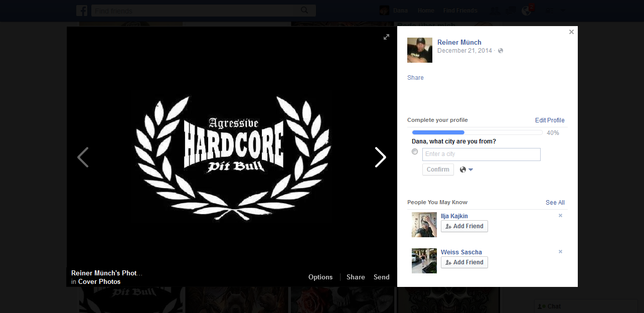Open the Chat bar at the bottom
The width and height of the screenshot is (644, 313).
pos(586,306)
